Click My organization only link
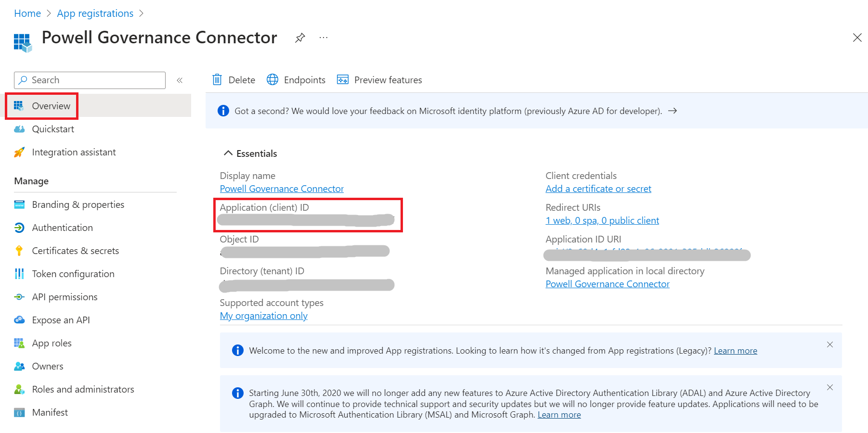 (x=263, y=316)
